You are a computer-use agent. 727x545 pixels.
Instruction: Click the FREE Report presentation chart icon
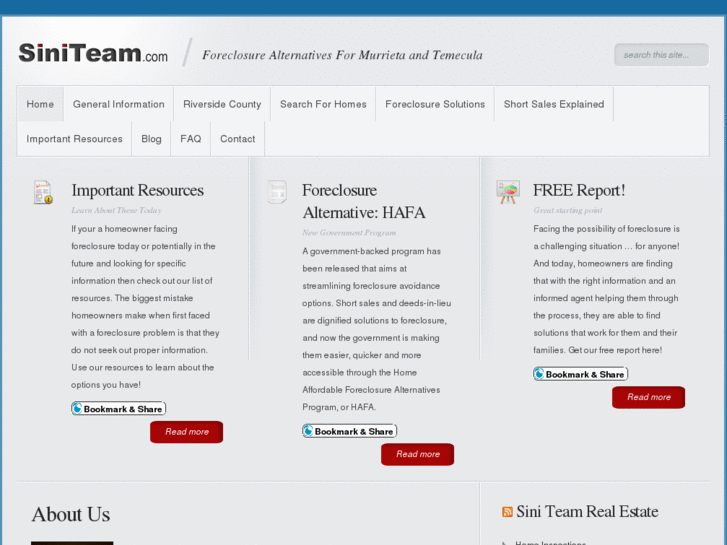(508, 192)
